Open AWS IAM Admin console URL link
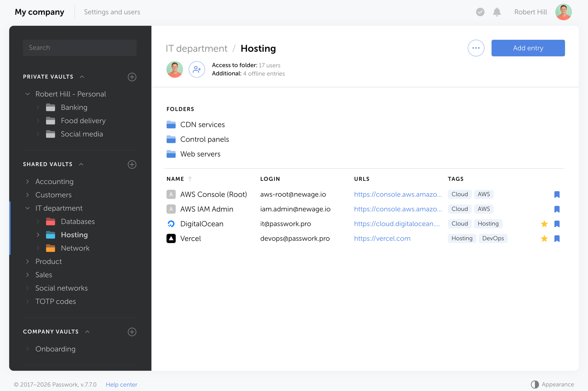This screenshot has height=391, width=588. point(398,209)
